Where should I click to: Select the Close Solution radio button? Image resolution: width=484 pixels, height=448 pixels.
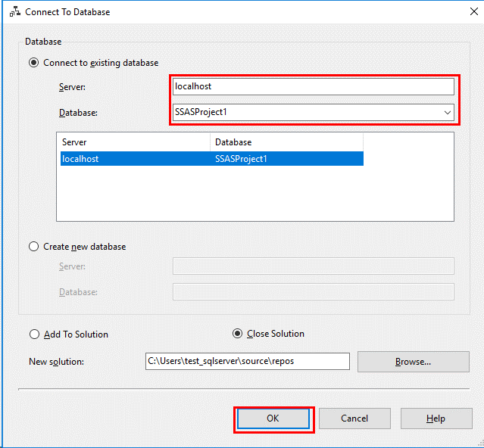point(238,334)
